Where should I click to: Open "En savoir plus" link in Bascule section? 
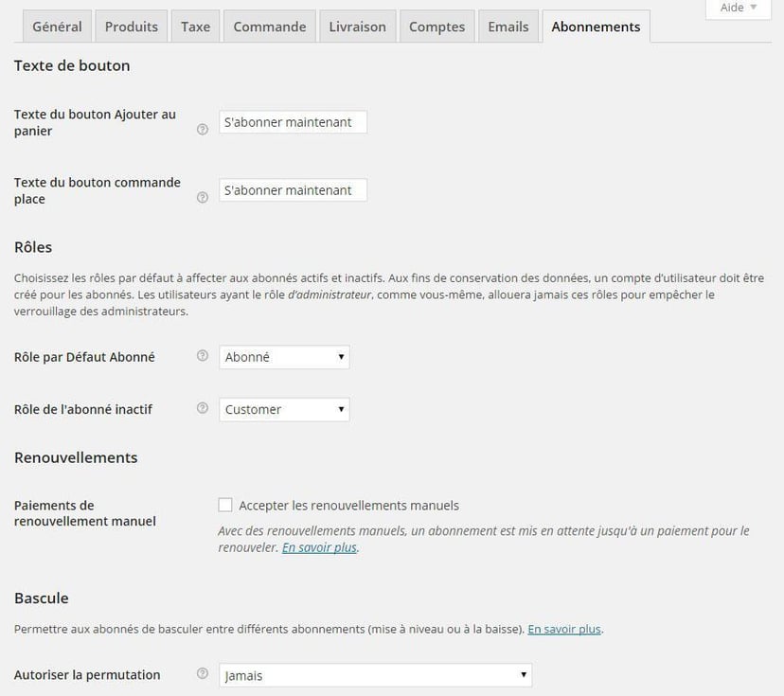click(563, 628)
